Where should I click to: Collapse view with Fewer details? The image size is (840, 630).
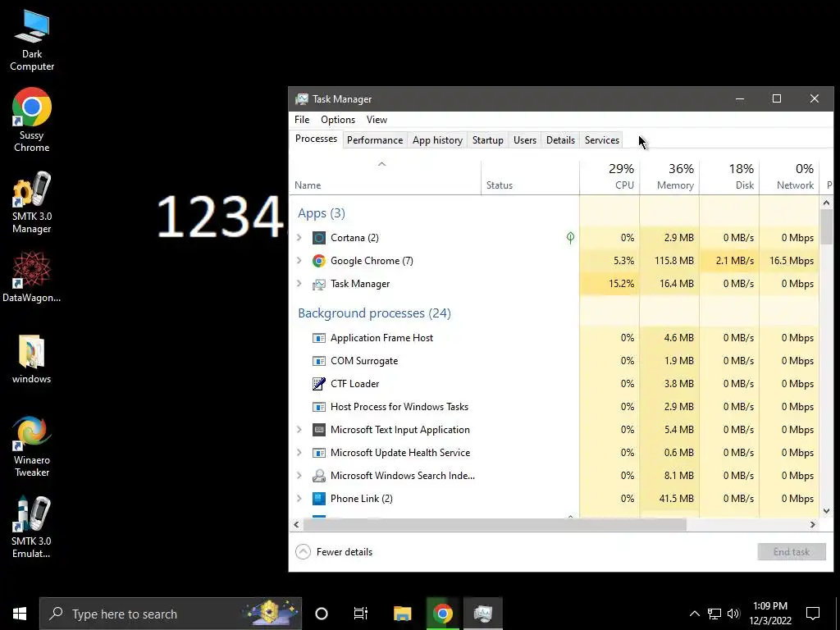point(334,552)
